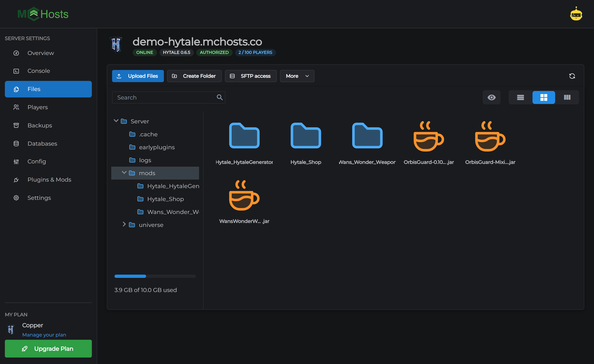Switch to column view layout
Image resolution: width=594 pixels, height=364 pixels.
point(567,97)
